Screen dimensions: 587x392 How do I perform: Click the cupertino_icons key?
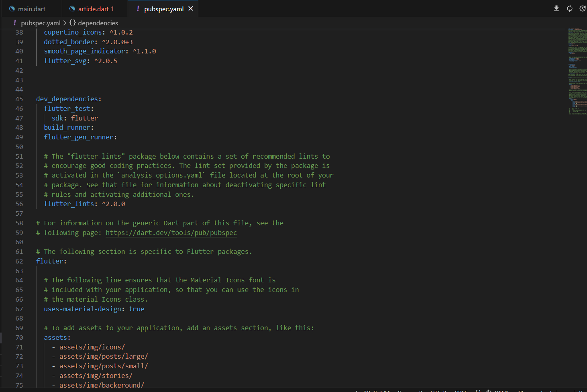pyautogui.click(x=73, y=32)
